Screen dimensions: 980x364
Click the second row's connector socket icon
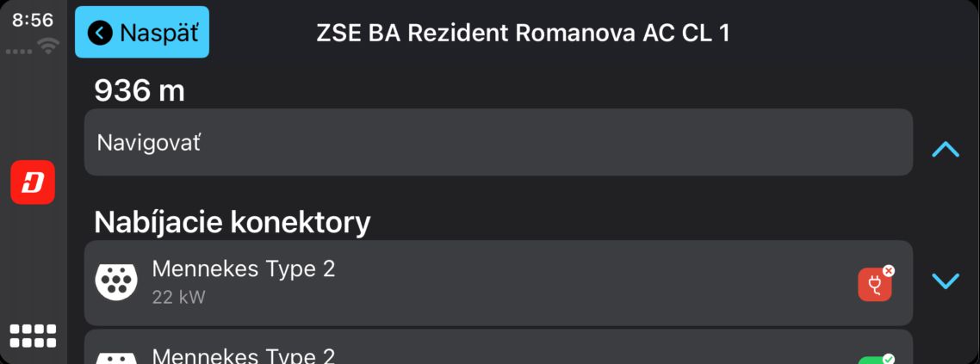click(116, 358)
